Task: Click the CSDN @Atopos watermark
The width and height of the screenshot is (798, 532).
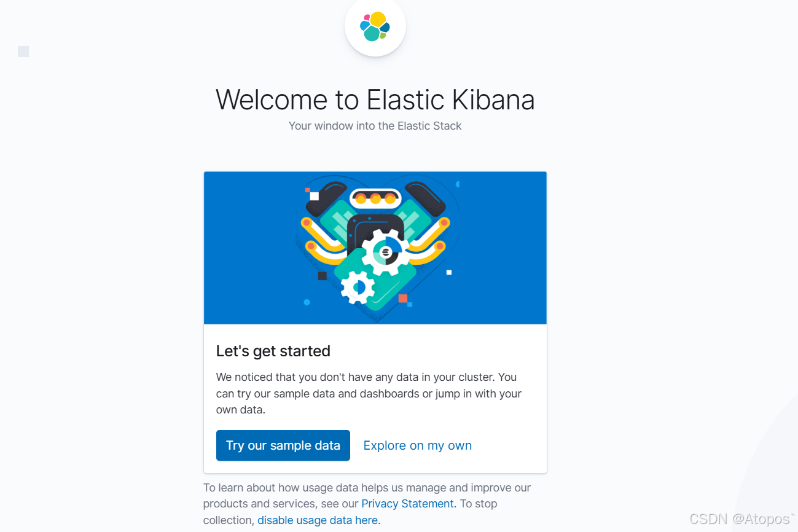Action: click(x=742, y=519)
